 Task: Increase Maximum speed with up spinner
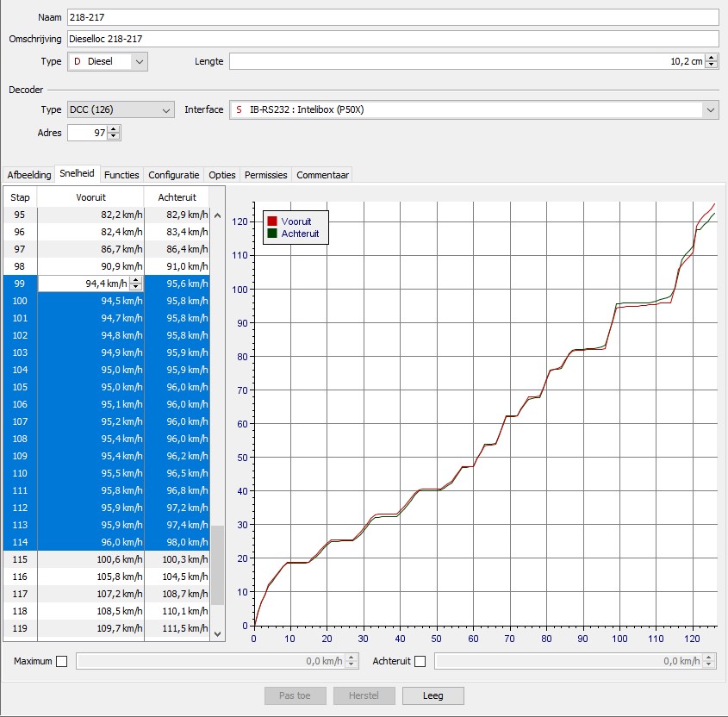point(352,657)
